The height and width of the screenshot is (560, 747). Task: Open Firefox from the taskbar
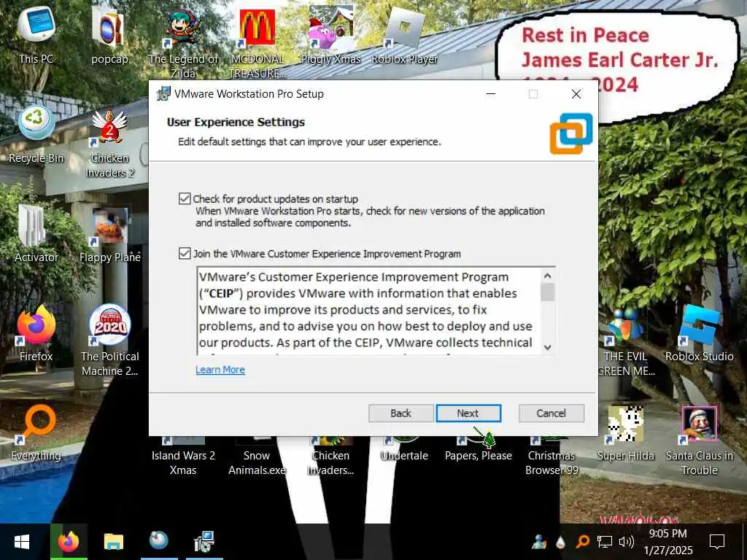tap(69, 542)
